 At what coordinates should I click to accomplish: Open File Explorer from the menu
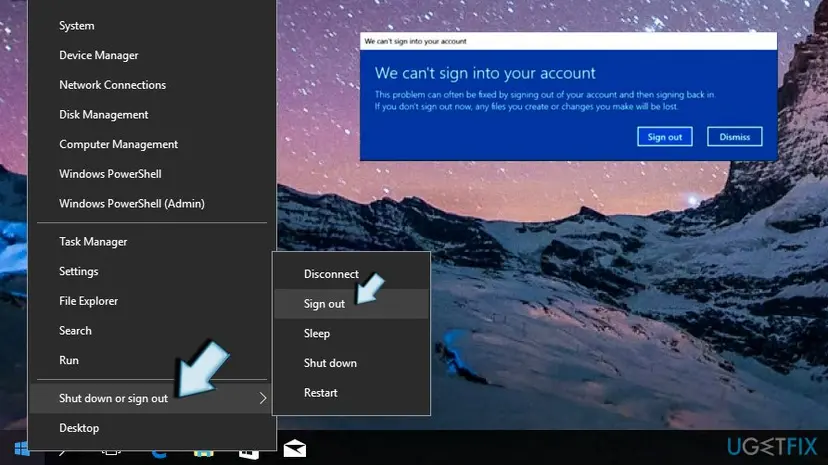tap(152, 301)
